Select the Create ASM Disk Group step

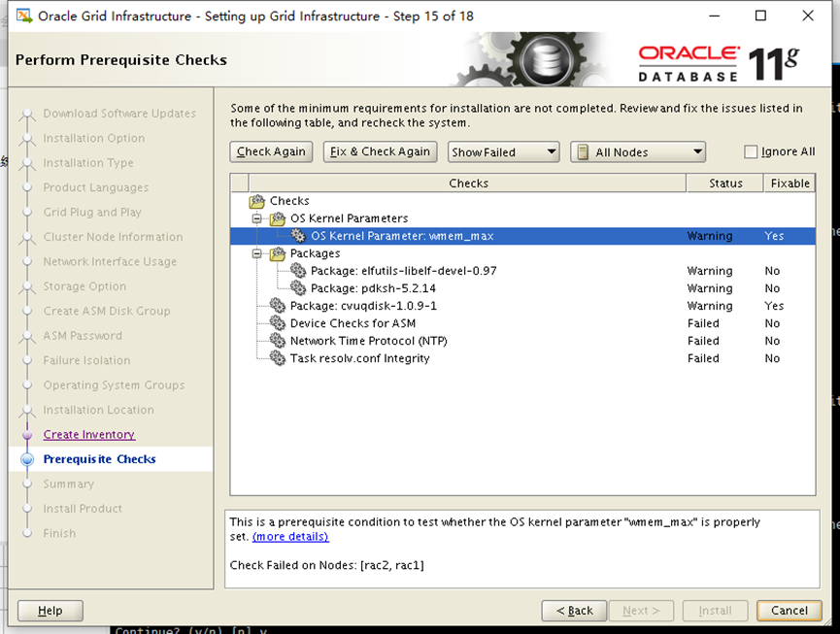point(107,311)
